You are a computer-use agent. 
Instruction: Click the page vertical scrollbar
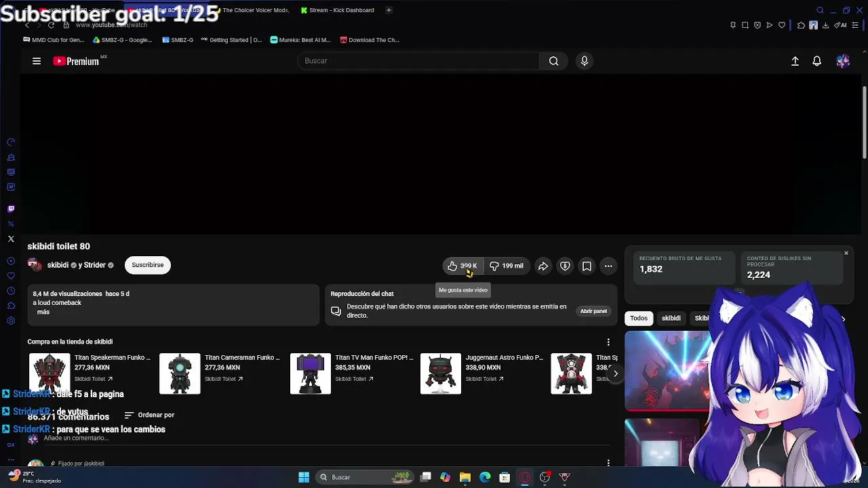coord(864,122)
